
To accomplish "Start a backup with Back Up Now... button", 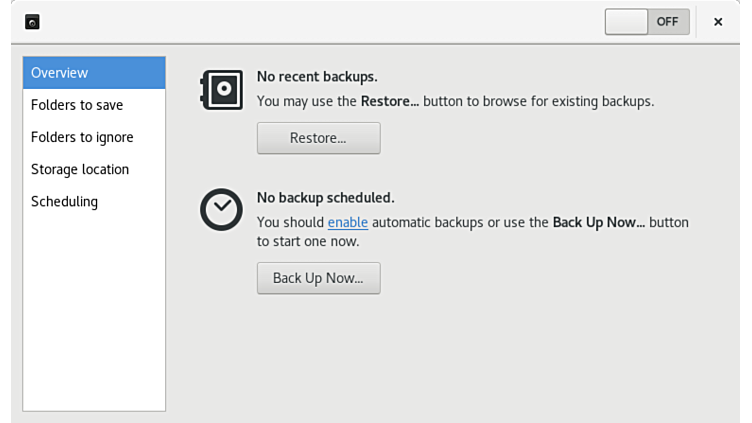I will pos(318,278).
